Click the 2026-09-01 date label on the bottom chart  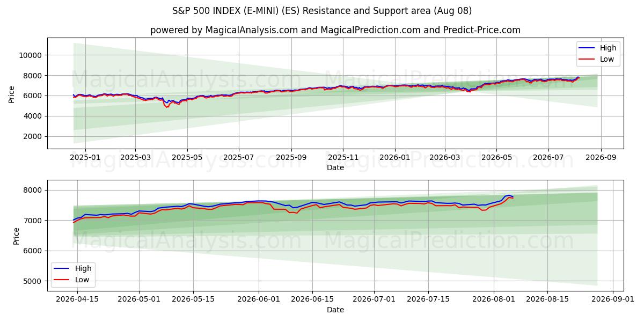(x=613, y=299)
